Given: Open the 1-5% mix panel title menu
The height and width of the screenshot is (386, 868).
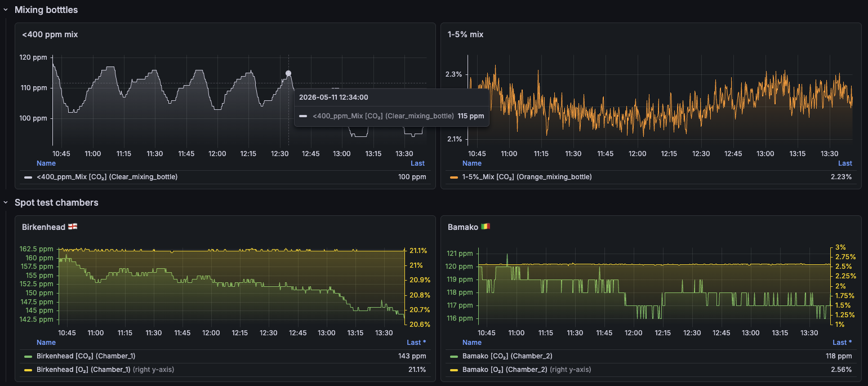Looking at the screenshot, I should [x=465, y=34].
